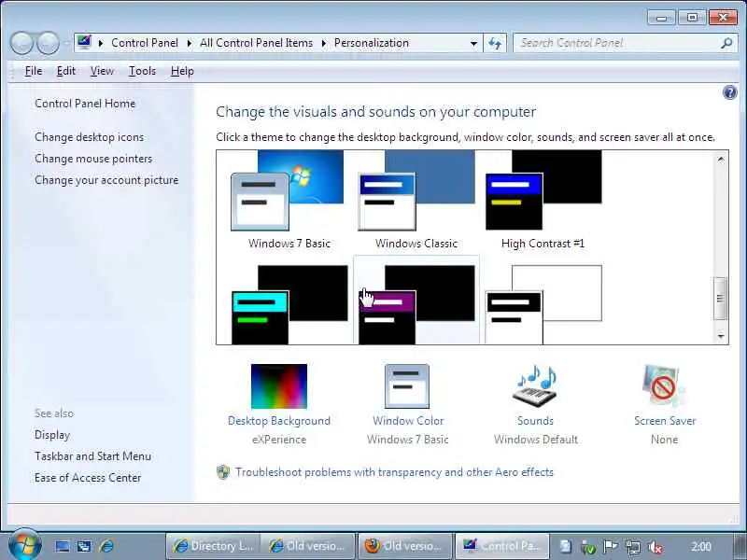The width and height of the screenshot is (747, 560).
Task: Click the Desktop Background text link
Action: tap(278, 421)
